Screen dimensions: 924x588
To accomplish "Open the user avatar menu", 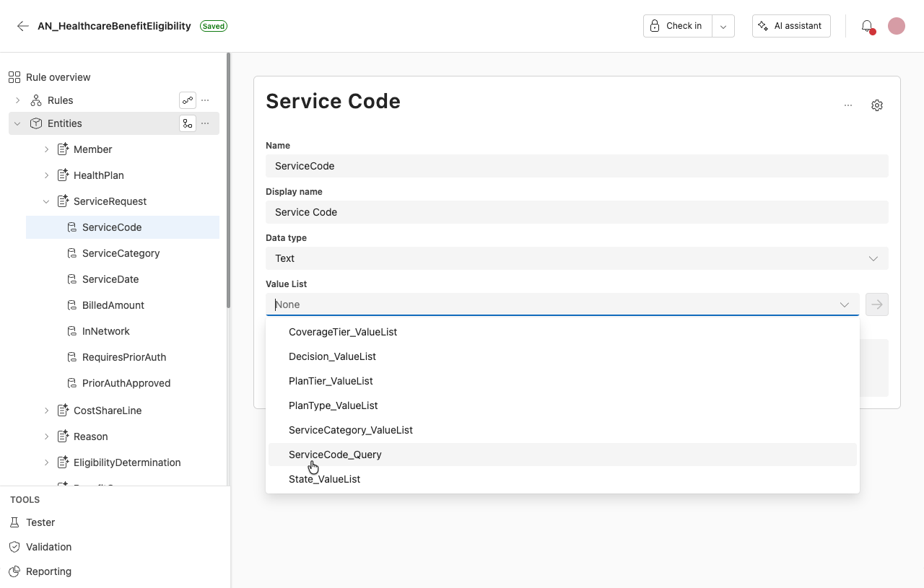I will pos(897,26).
